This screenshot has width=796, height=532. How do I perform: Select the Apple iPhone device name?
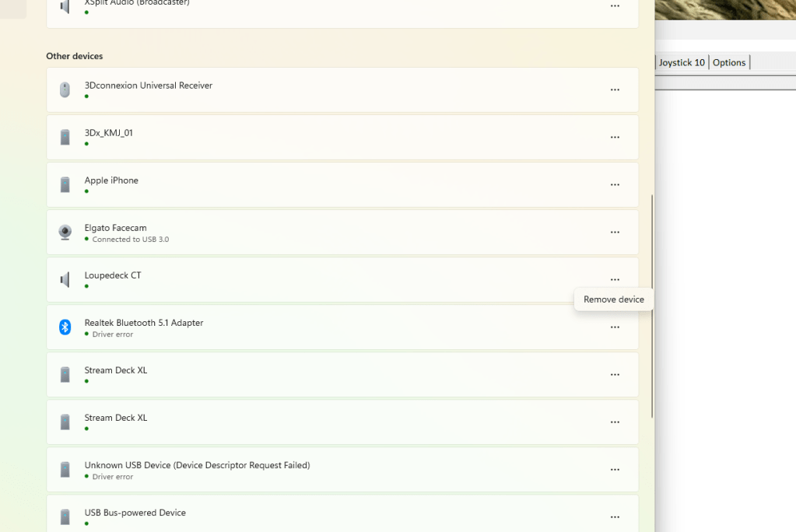point(111,180)
